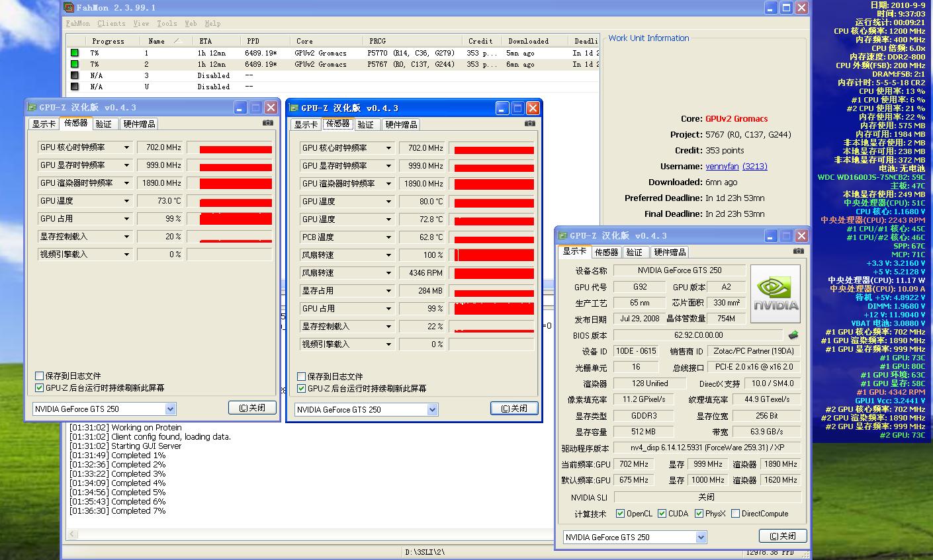Click the BIOS version field 62.92.C0.00.00
This screenshot has width=933, height=560.
(x=698, y=335)
